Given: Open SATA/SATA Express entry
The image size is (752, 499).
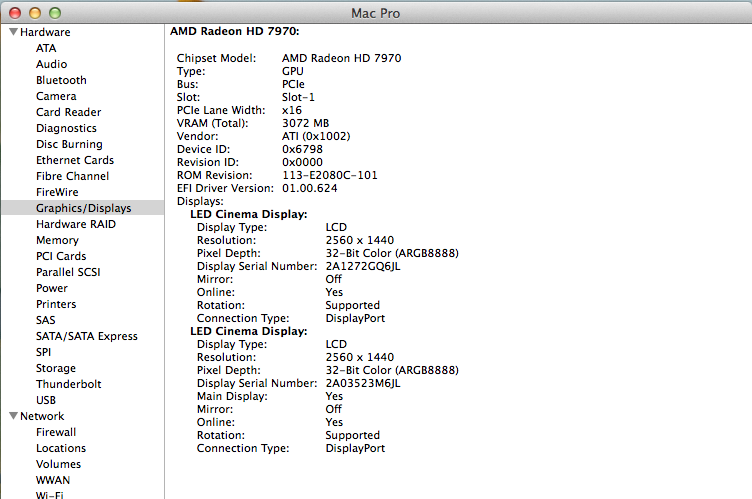Looking at the screenshot, I should (87, 336).
